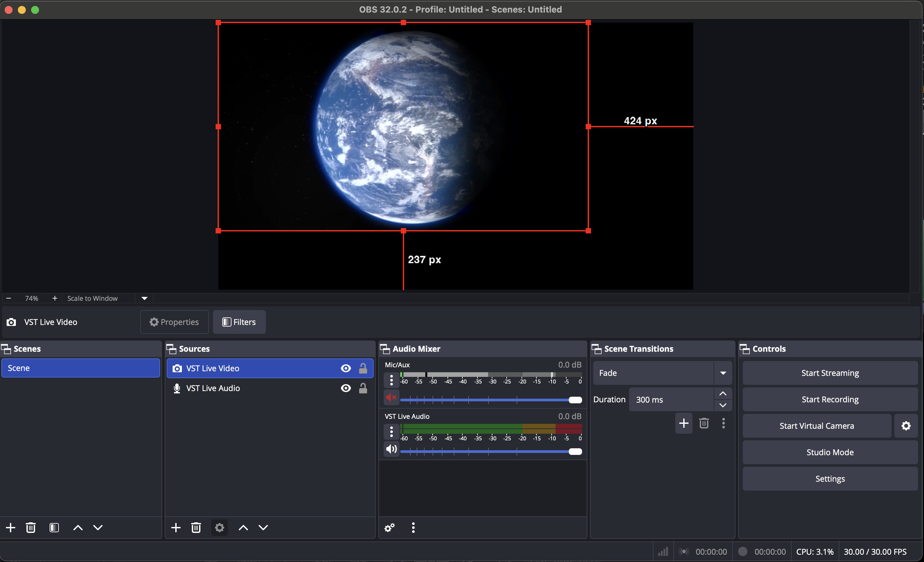Open the Fade transition dropdown
The width and height of the screenshot is (924, 562).
point(723,373)
